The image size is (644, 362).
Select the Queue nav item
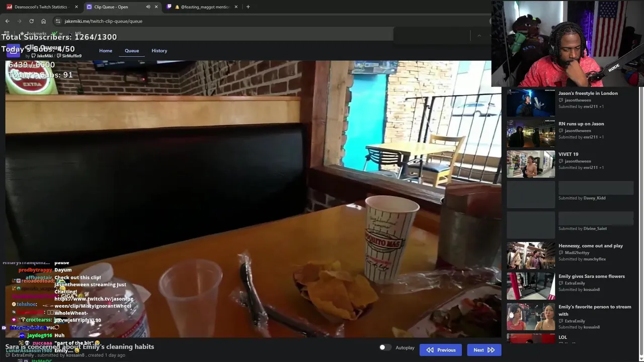coord(132,51)
